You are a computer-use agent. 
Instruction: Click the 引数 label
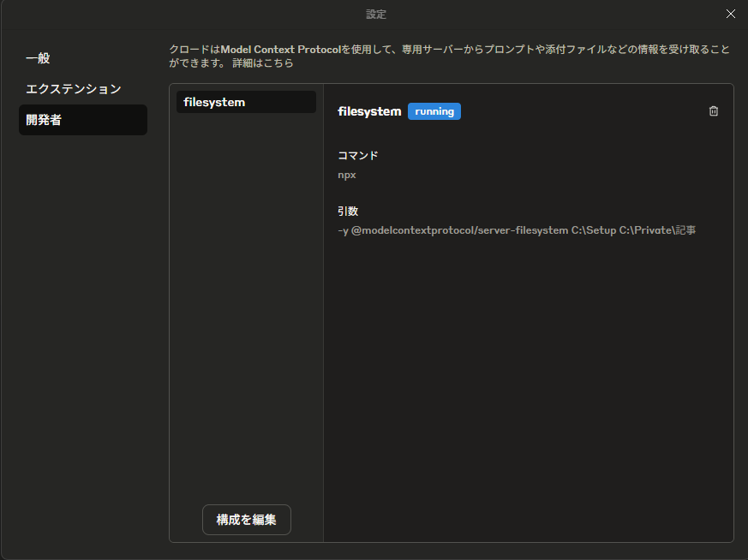click(350, 211)
